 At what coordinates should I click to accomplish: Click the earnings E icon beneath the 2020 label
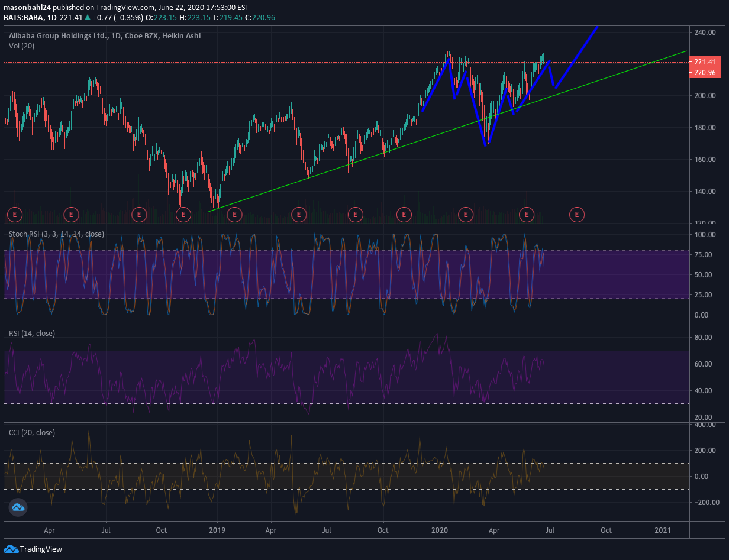(466, 214)
